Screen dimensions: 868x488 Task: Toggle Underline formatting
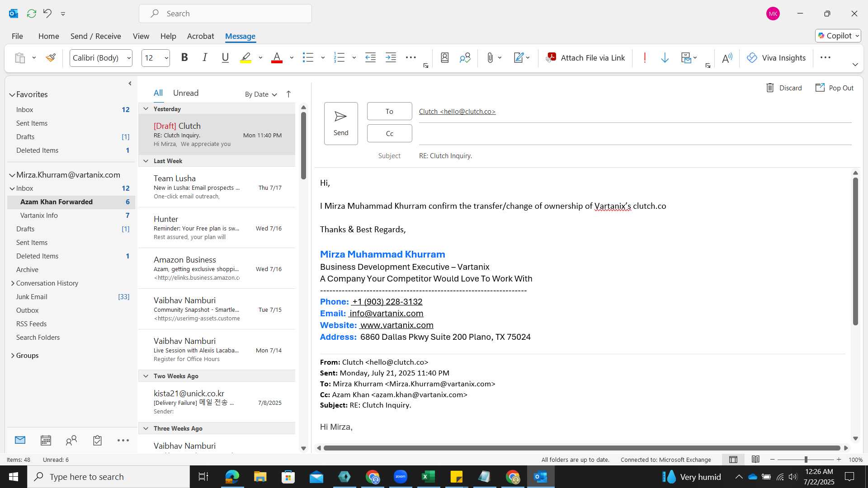225,58
